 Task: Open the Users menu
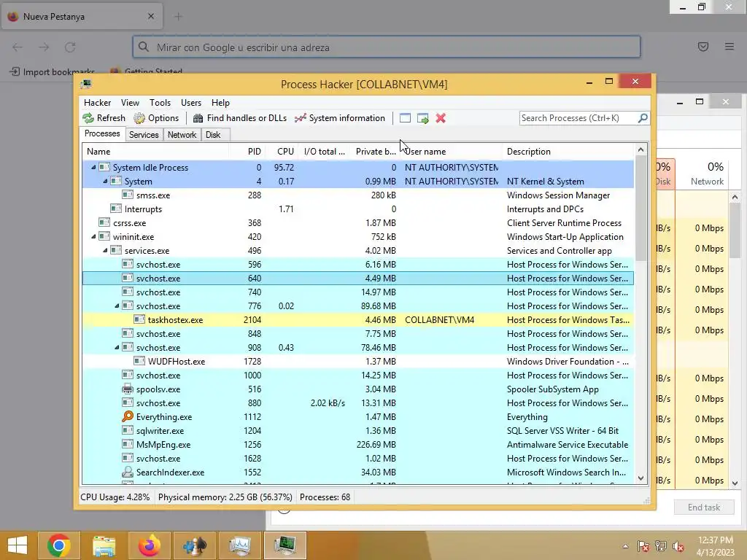(190, 103)
